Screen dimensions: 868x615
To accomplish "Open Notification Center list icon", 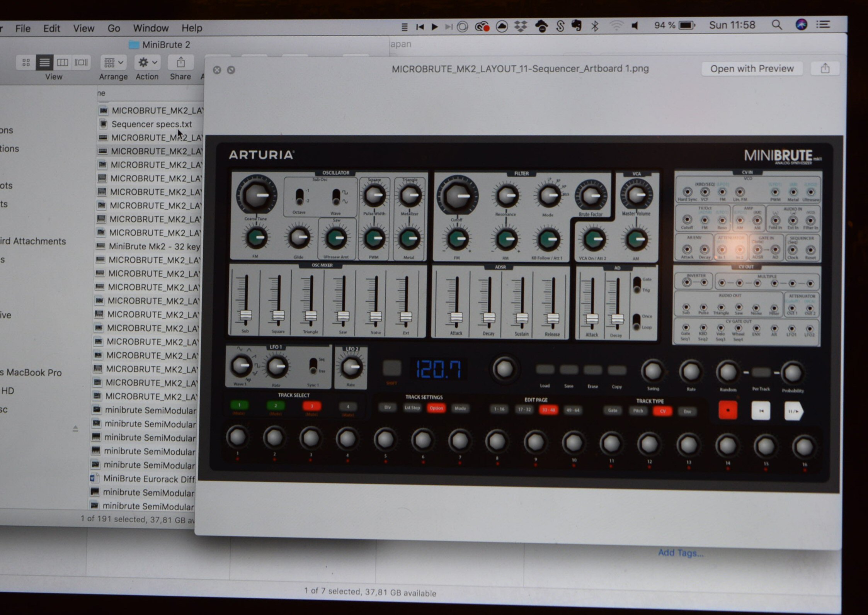I will click(824, 25).
